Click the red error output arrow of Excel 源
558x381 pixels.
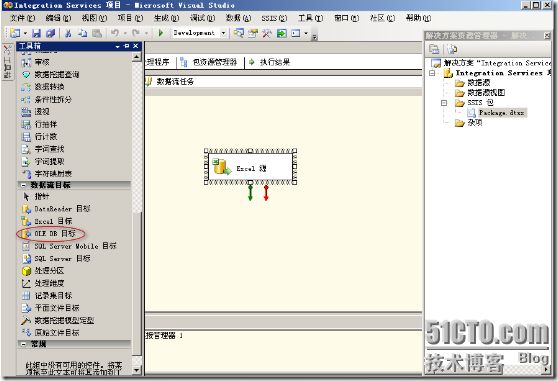pos(266,193)
